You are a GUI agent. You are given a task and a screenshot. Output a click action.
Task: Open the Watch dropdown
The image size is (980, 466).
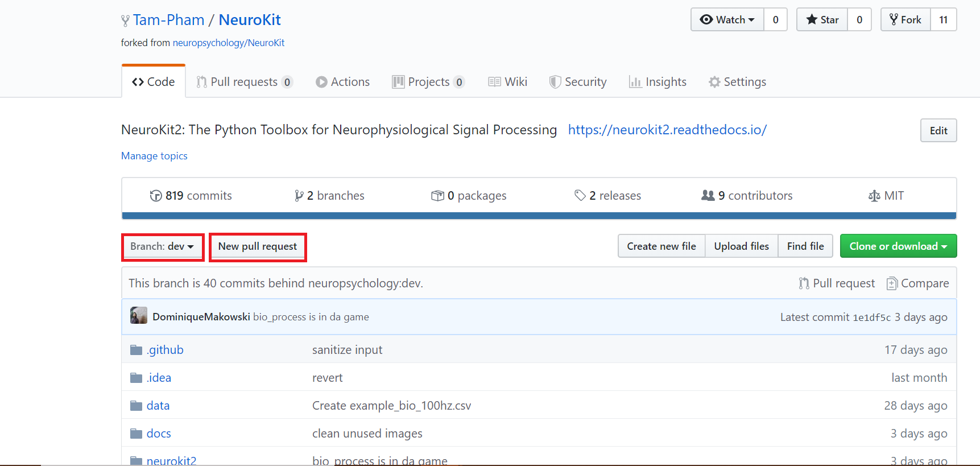(727, 19)
